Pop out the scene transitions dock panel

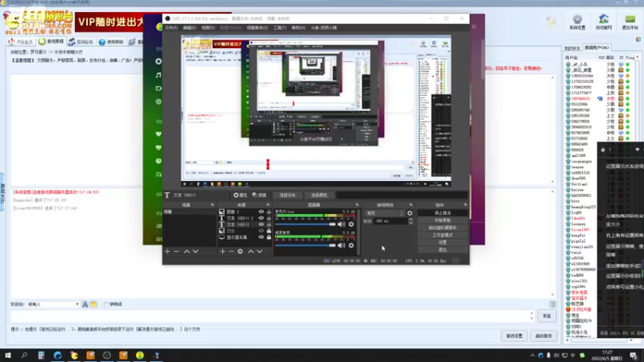click(x=411, y=204)
